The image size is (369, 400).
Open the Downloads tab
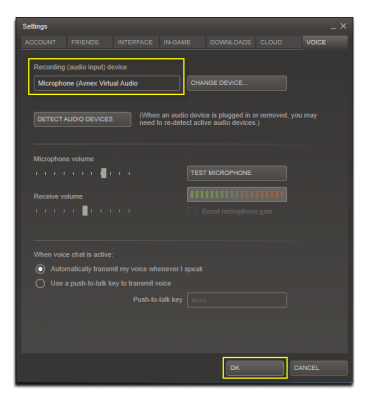[x=230, y=43]
